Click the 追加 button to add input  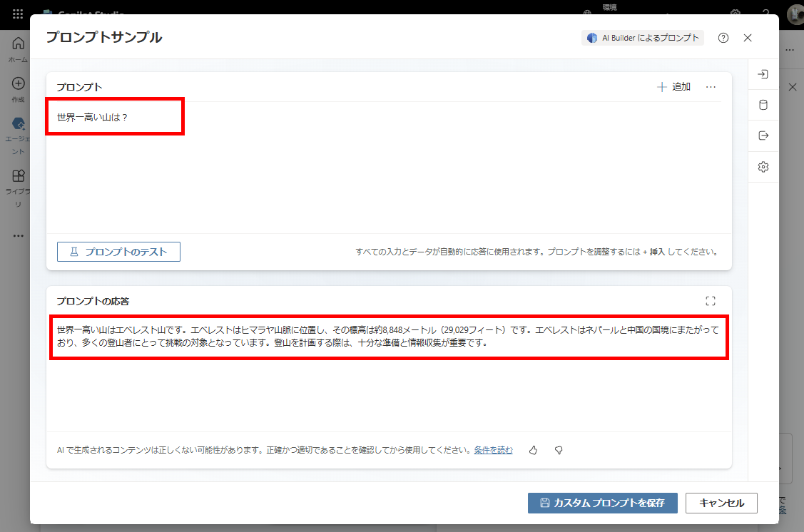[673, 87]
